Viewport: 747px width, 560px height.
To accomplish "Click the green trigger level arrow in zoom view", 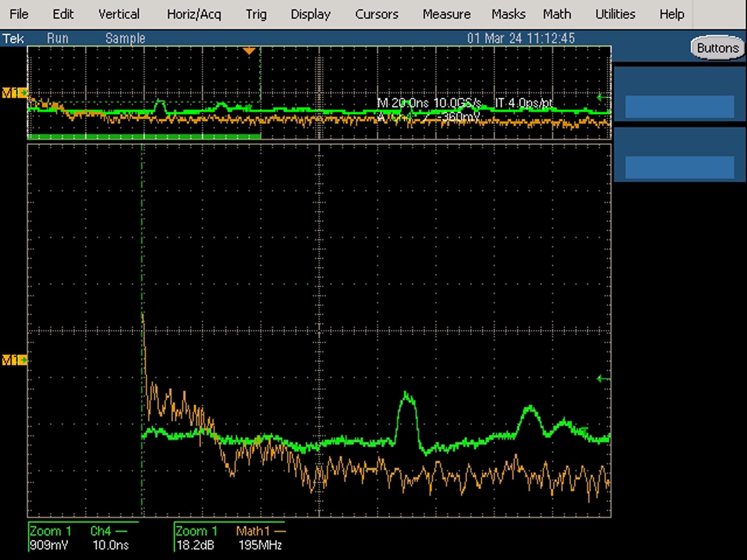I will click(603, 378).
